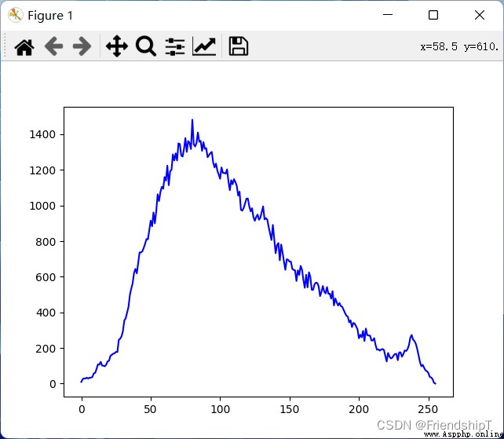The image size is (504, 439).
Task: Click the highest peak of the blue histogram curve
Action: tap(192, 120)
